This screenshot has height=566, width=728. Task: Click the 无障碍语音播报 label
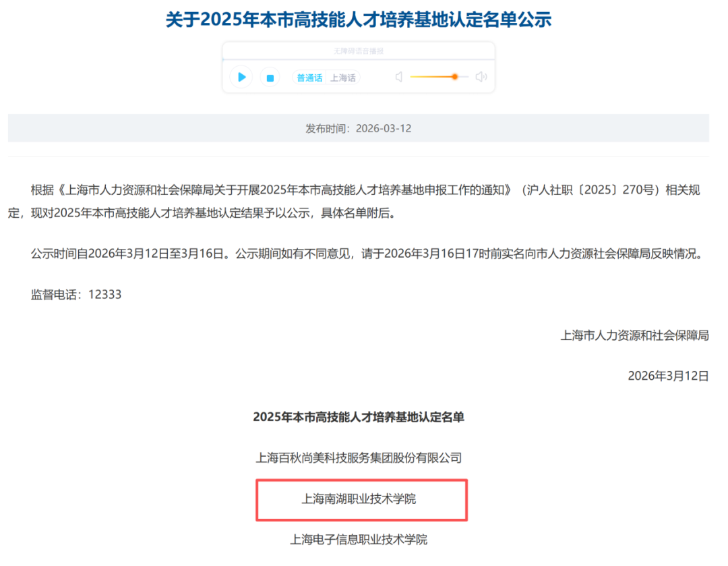coord(359,51)
